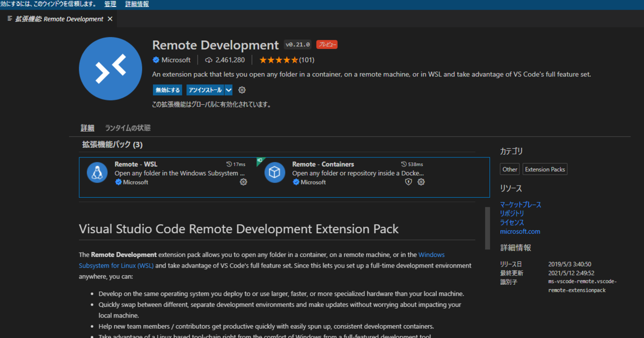Viewport: 644px width, 338px height.
Task: Open the microsoft.com resource link
Action: click(x=520, y=232)
